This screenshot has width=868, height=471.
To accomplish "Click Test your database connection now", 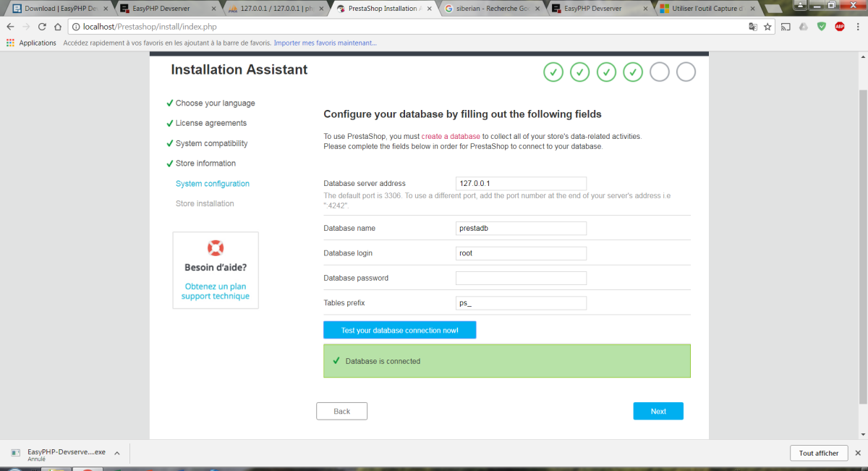I will (x=399, y=330).
